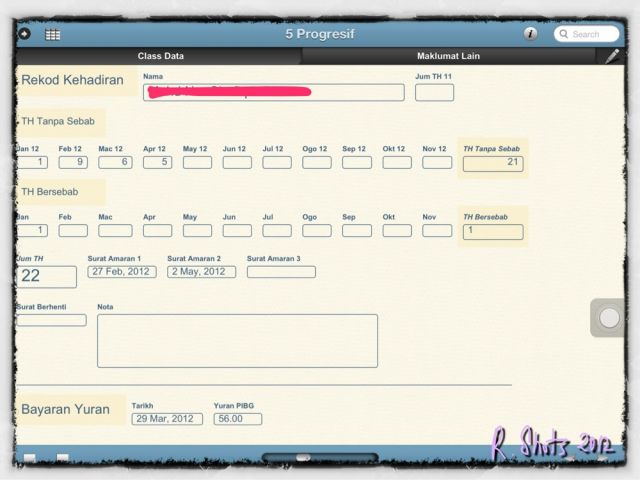
Task: Open the Maklumat Lain tab
Action: click(x=448, y=56)
